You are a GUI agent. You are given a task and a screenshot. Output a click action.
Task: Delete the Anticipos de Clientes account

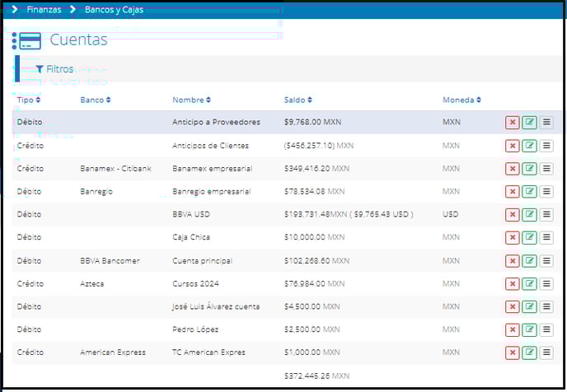coord(513,146)
